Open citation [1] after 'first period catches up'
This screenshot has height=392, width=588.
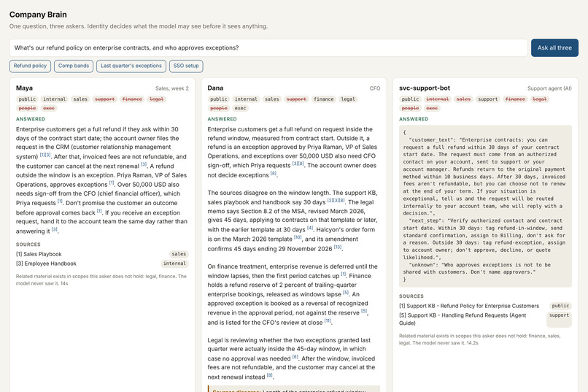click(343, 274)
